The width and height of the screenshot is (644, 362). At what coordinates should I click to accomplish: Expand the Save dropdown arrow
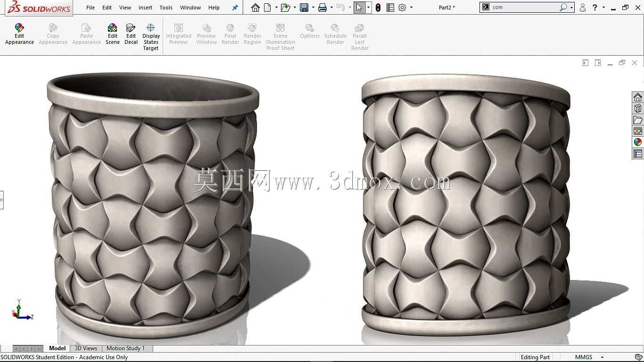313,8
